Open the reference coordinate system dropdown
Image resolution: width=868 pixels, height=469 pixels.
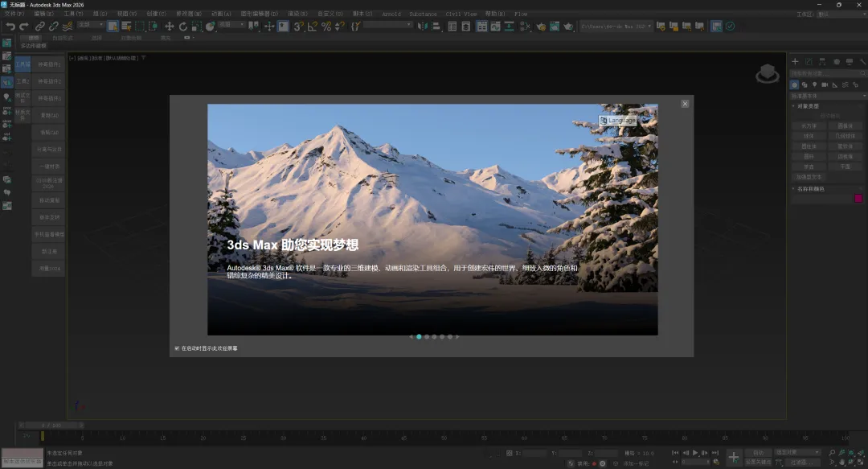[231, 25]
